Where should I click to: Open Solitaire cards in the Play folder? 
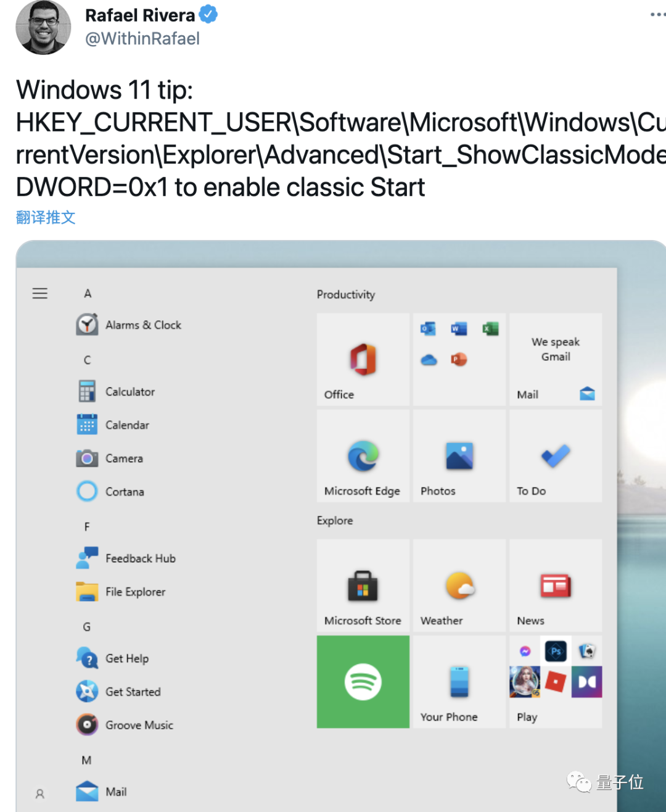click(x=586, y=651)
